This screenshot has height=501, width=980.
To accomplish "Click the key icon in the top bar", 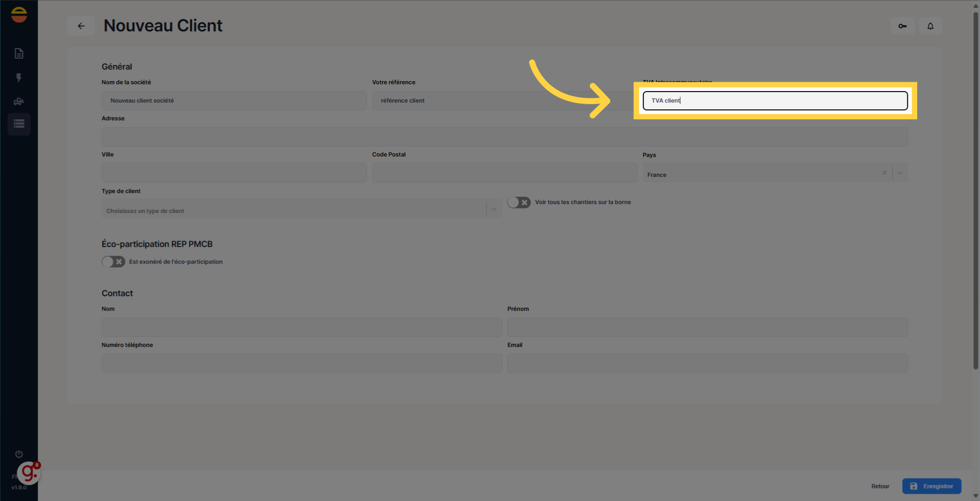I will coord(902,26).
